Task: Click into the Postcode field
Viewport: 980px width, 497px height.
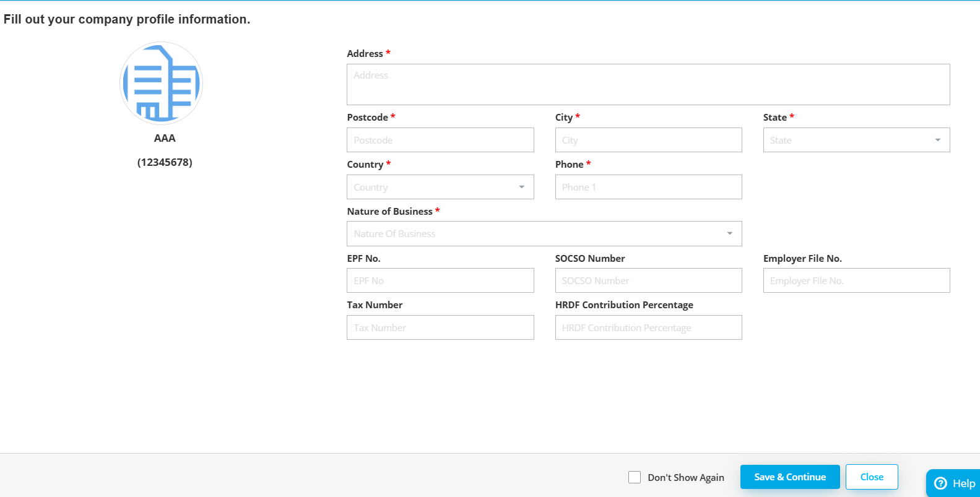Action: [440, 140]
